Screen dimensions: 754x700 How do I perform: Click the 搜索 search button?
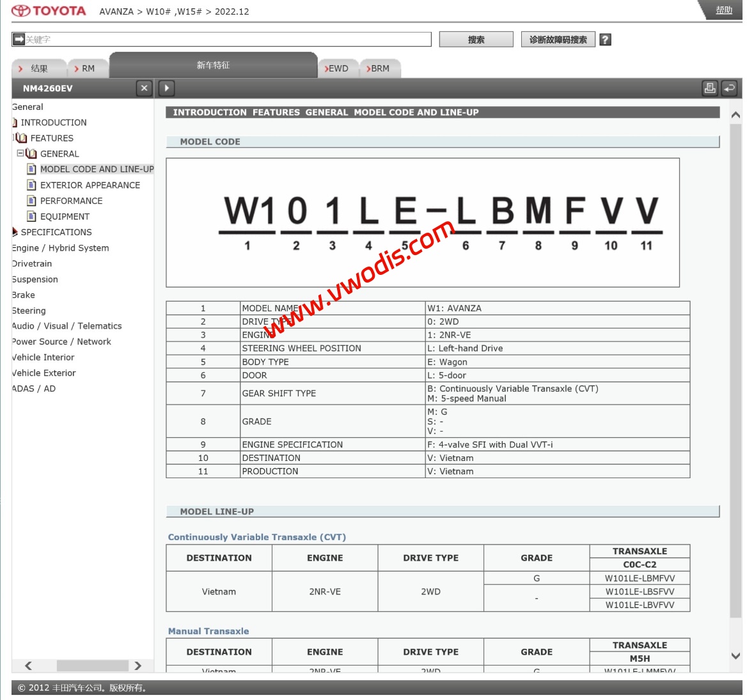(476, 40)
